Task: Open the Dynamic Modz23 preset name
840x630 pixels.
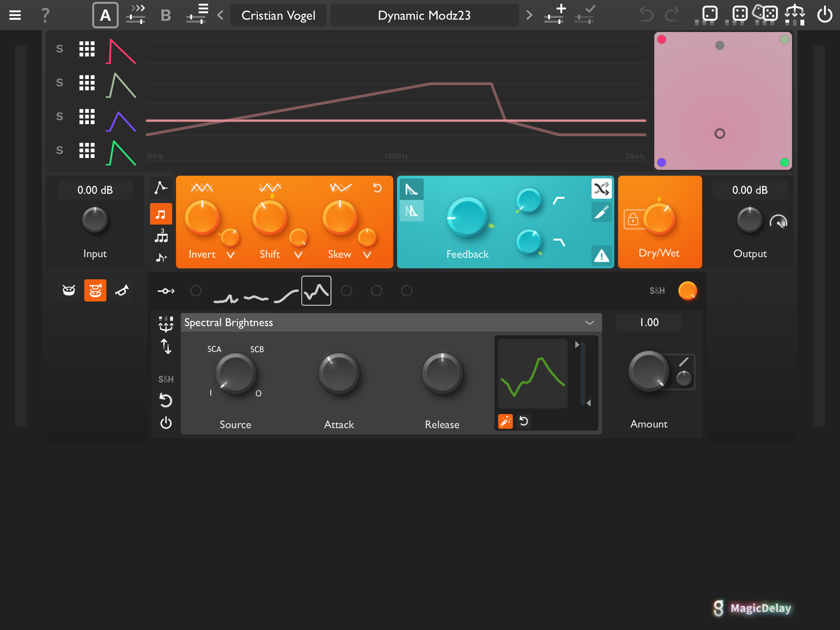Action: 424,15
